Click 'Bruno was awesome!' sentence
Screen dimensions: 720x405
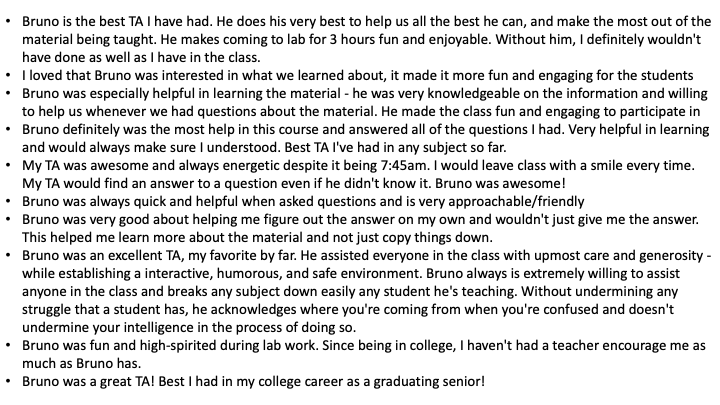(500, 183)
